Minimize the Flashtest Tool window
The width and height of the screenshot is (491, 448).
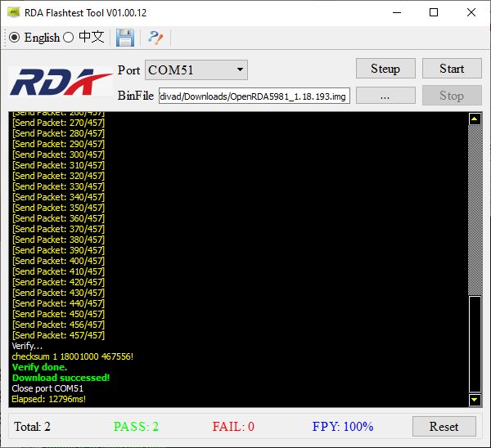(397, 12)
